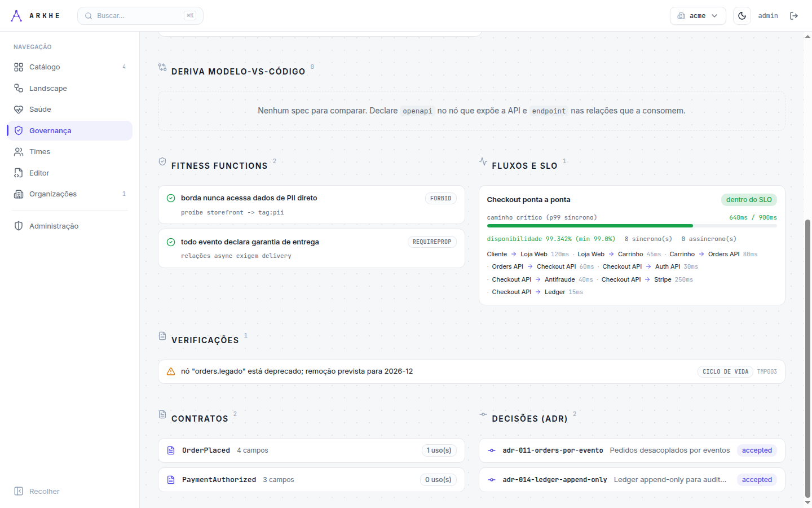Click the accepted badge on adr-014
Image resolution: width=812 pixels, height=508 pixels.
[757, 480]
